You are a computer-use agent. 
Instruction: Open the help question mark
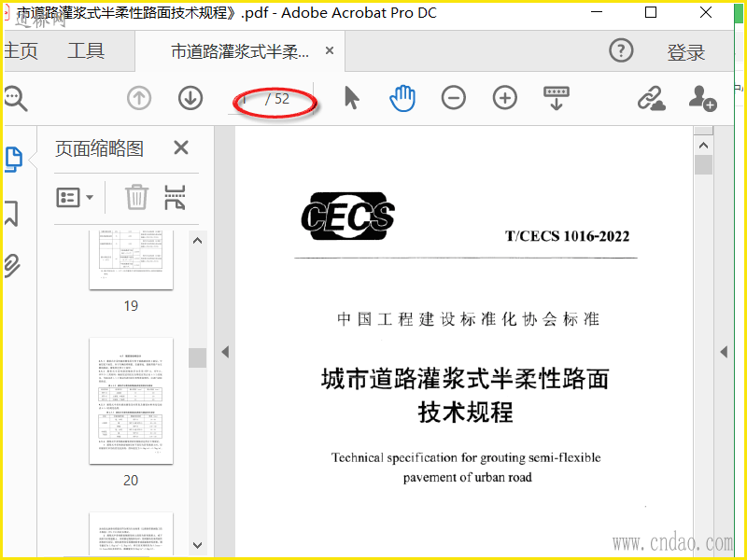point(621,50)
